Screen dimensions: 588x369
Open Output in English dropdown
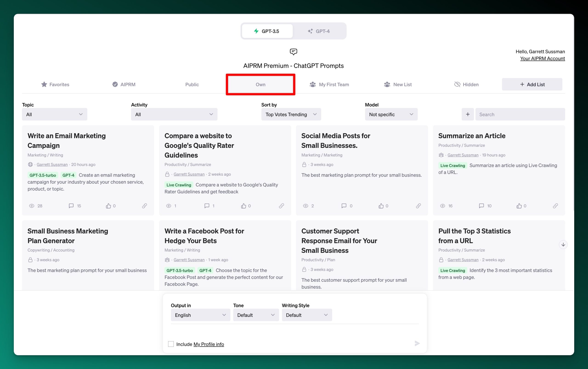point(200,315)
